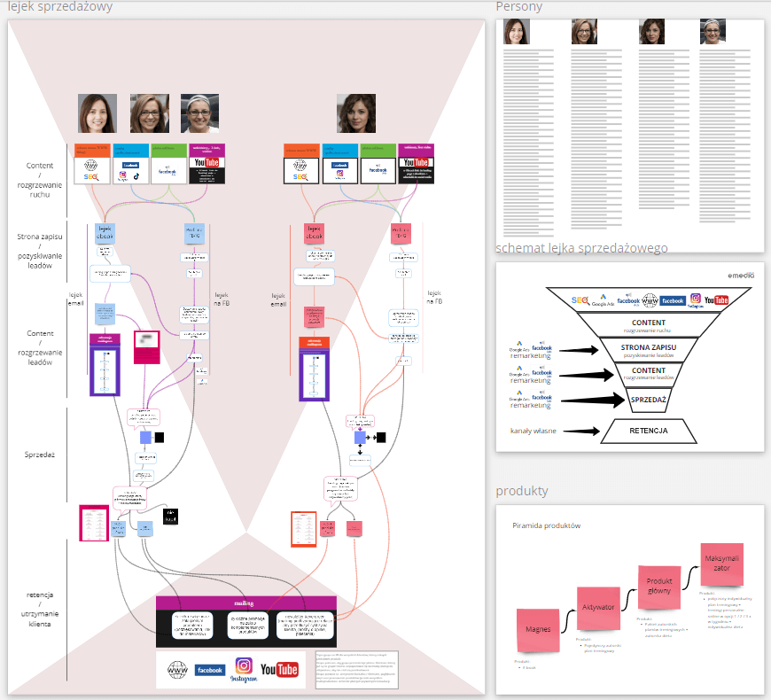Select the Magnes sticky note
Viewport: 771px width, 700px height.
539,629
